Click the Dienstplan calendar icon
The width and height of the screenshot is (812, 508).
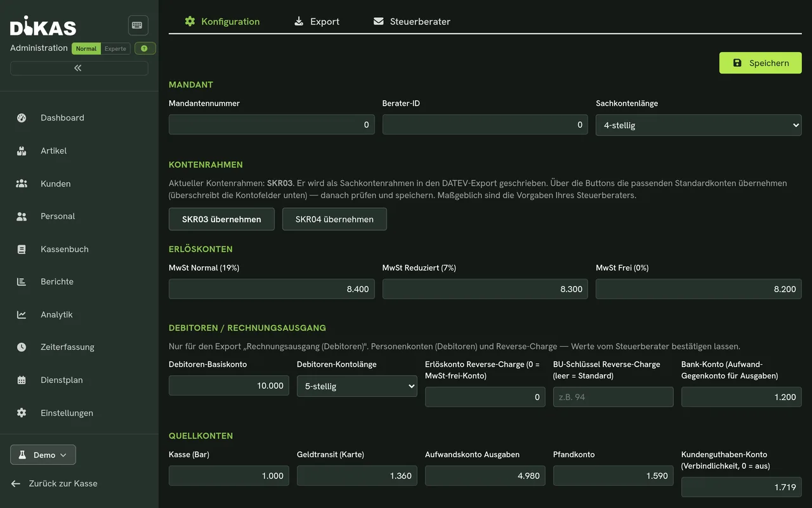click(x=22, y=380)
